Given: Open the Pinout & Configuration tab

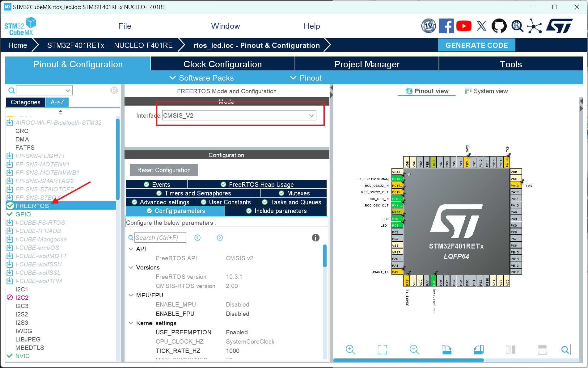Looking at the screenshot, I should pyautogui.click(x=78, y=64).
